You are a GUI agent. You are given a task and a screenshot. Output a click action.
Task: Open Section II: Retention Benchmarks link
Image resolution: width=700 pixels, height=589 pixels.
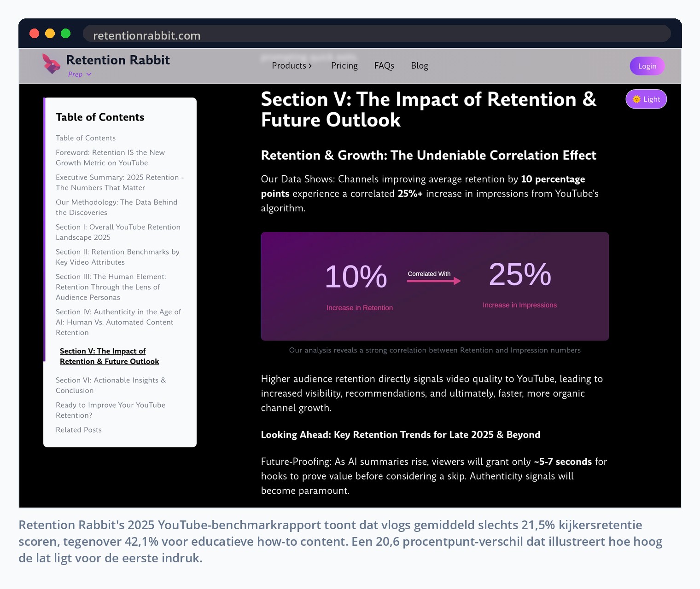coord(117,257)
